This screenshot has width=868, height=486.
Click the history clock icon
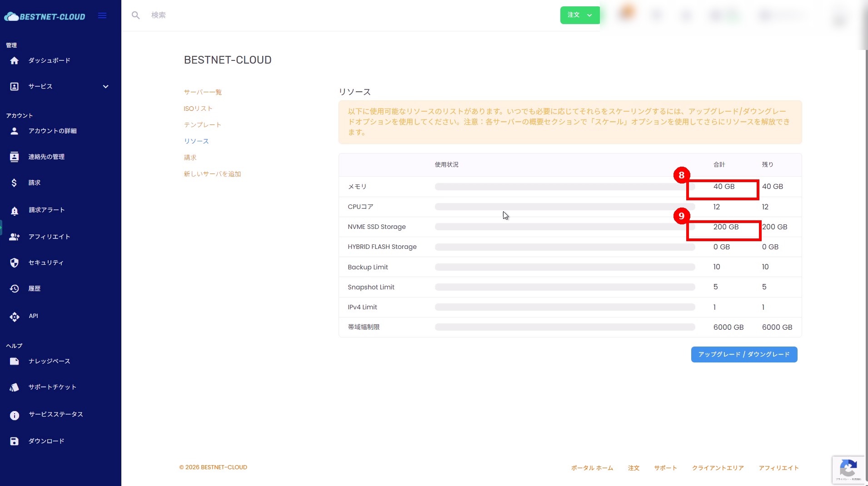[x=15, y=288]
